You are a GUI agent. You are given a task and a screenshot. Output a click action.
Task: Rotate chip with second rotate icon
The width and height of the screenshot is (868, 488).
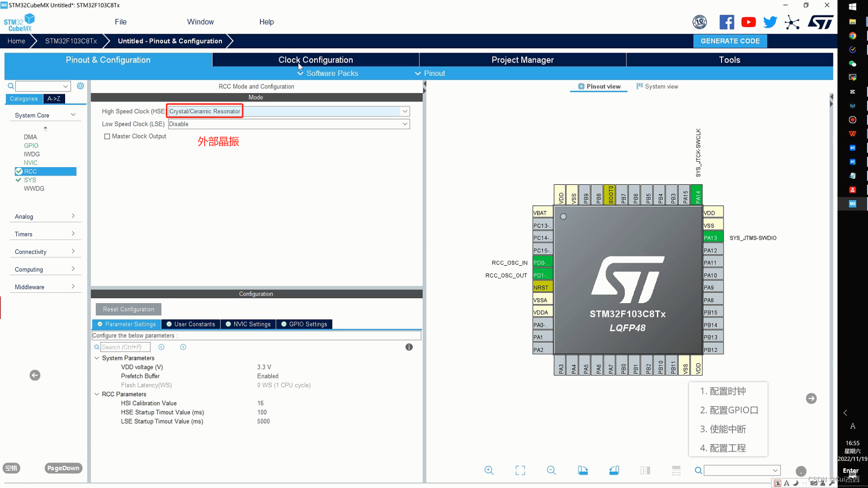[614, 470]
